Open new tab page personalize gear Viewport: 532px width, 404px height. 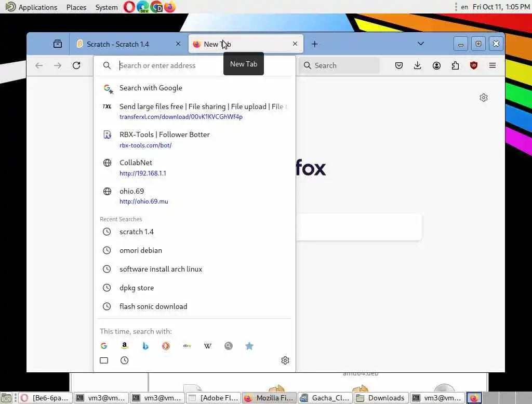point(484,98)
